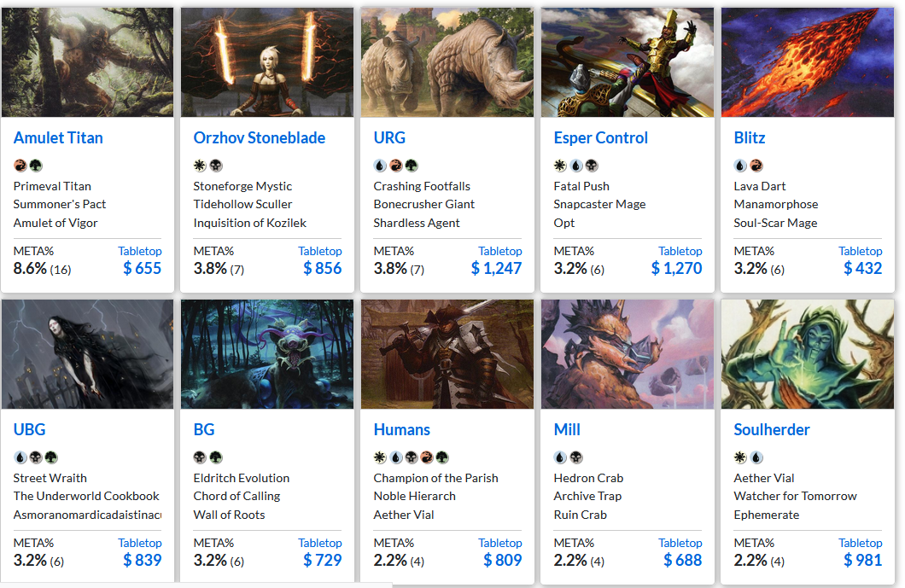The width and height of the screenshot is (905, 588).
Task: Click the green mana symbol under UBG
Action: [51, 457]
